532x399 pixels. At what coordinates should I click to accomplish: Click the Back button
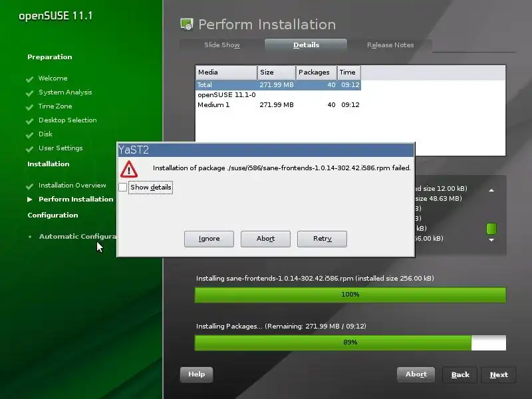click(460, 375)
